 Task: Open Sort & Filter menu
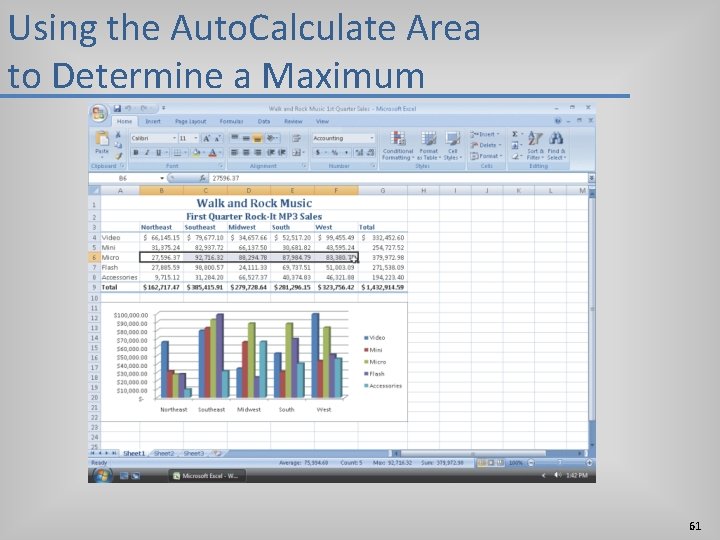pyautogui.click(x=535, y=146)
